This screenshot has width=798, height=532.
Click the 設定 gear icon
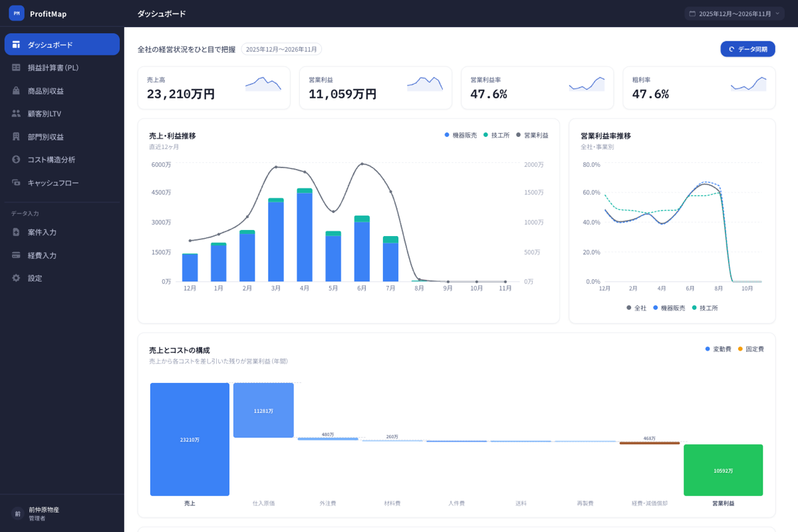click(x=16, y=278)
